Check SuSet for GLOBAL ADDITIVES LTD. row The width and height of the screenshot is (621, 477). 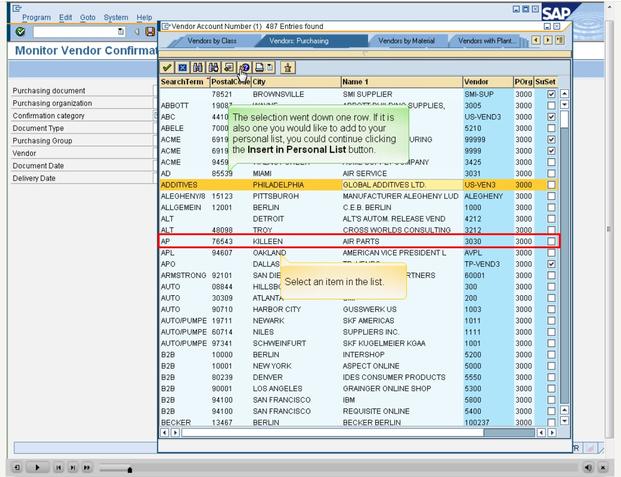[551, 185]
